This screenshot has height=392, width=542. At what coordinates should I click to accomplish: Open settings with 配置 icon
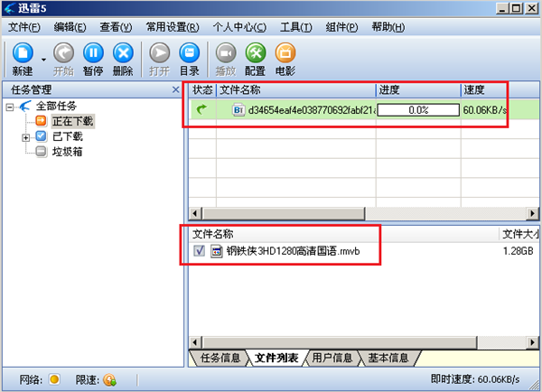[x=256, y=53]
